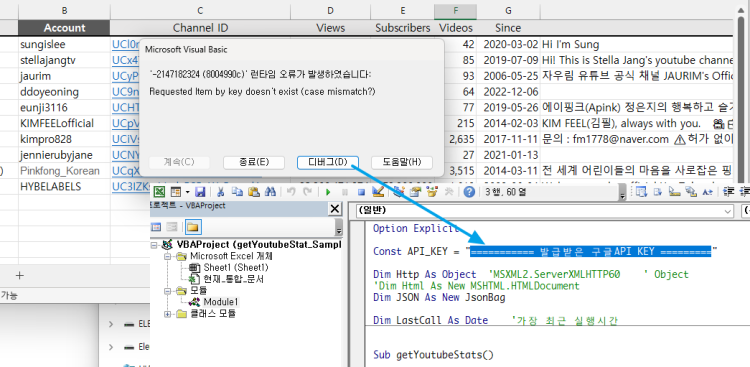Expand the 클래스 모듈 folder
750x367 pixels.
167,314
